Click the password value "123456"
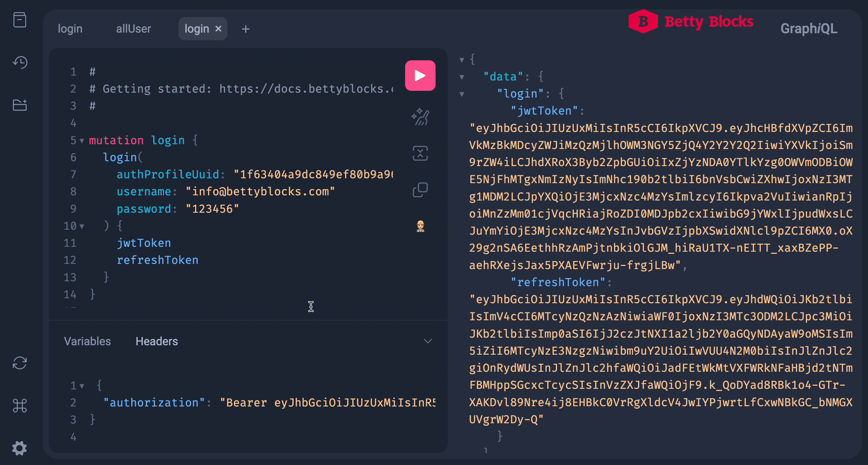868x465 pixels. point(212,209)
